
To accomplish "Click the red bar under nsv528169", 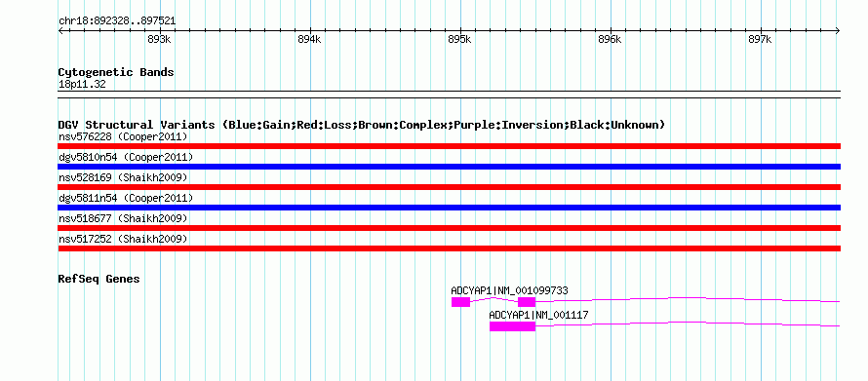I will (x=450, y=187).
